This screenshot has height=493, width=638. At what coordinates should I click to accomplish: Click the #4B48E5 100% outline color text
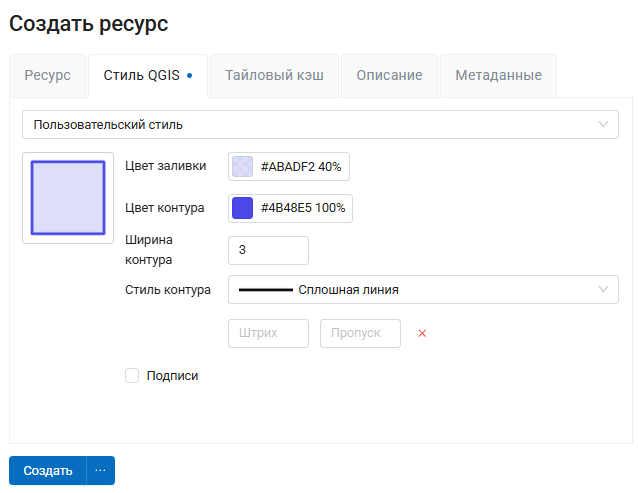[x=303, y=208]
